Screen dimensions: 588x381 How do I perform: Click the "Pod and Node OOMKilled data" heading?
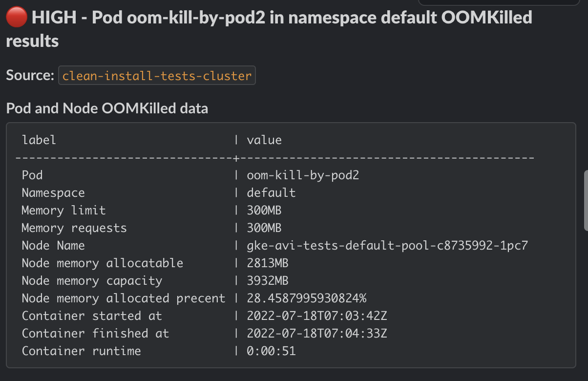coord(107,108)
